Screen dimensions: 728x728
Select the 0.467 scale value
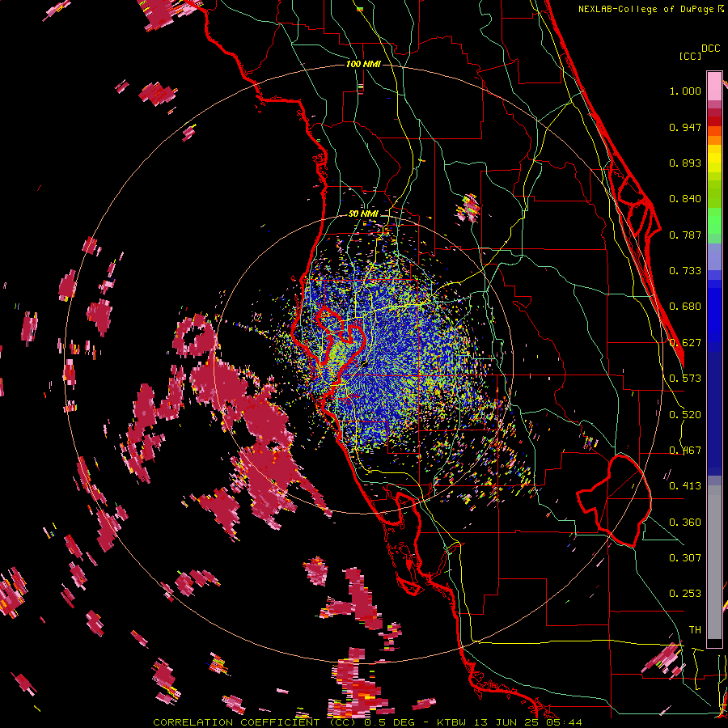[x=685, y=451]
